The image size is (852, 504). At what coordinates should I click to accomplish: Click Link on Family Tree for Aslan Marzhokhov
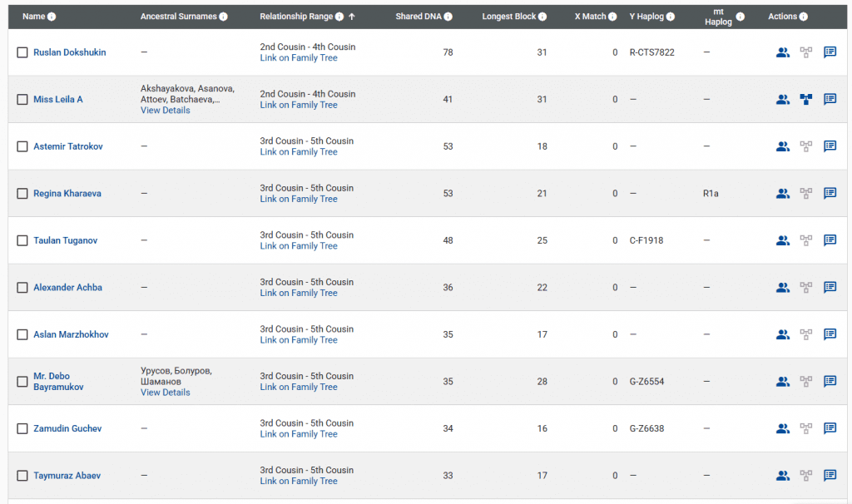click(298, 340)
